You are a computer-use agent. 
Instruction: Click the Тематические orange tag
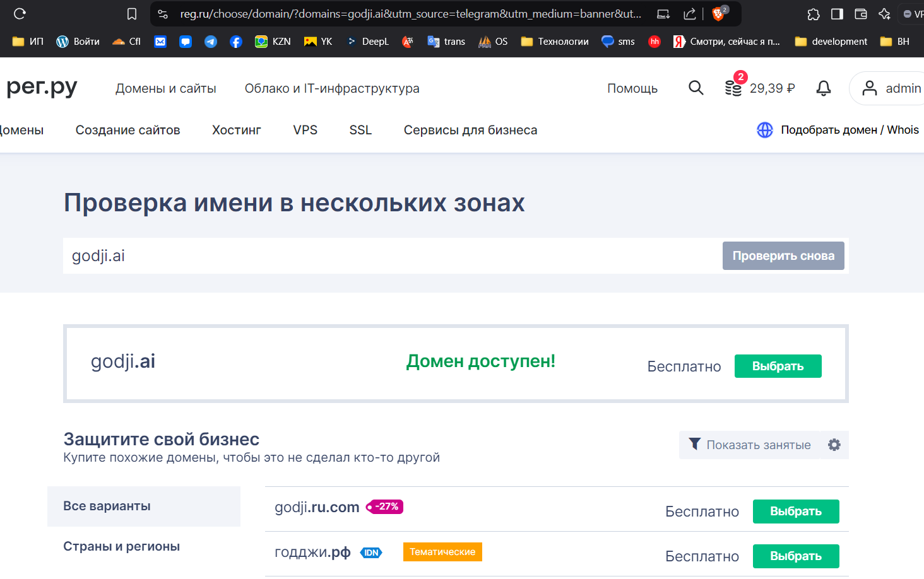click(x=442, y=552)
